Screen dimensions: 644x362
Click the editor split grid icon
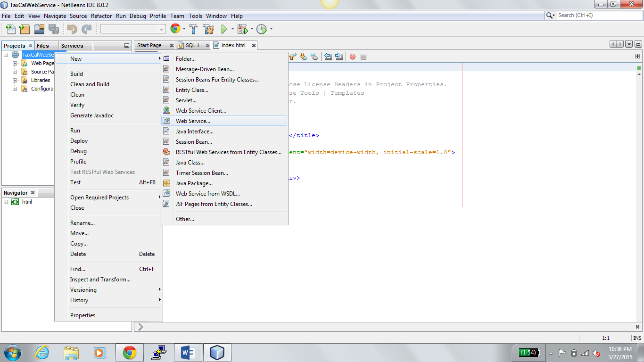coord(637,56)
